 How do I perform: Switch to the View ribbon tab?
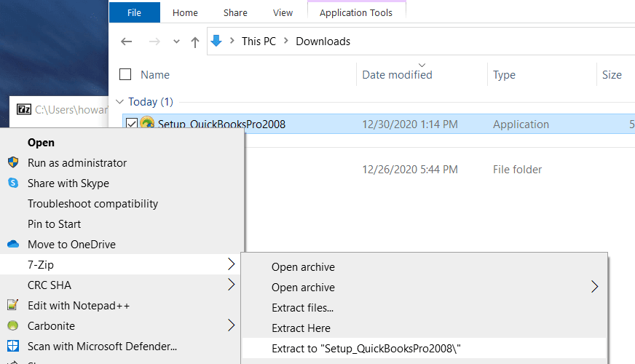pos(283,12)
